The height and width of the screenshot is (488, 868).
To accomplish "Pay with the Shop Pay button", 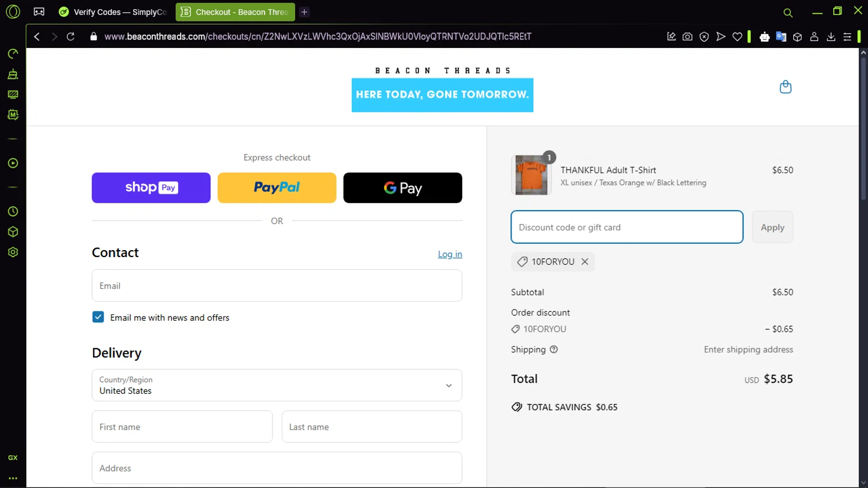I will [151, 188].
